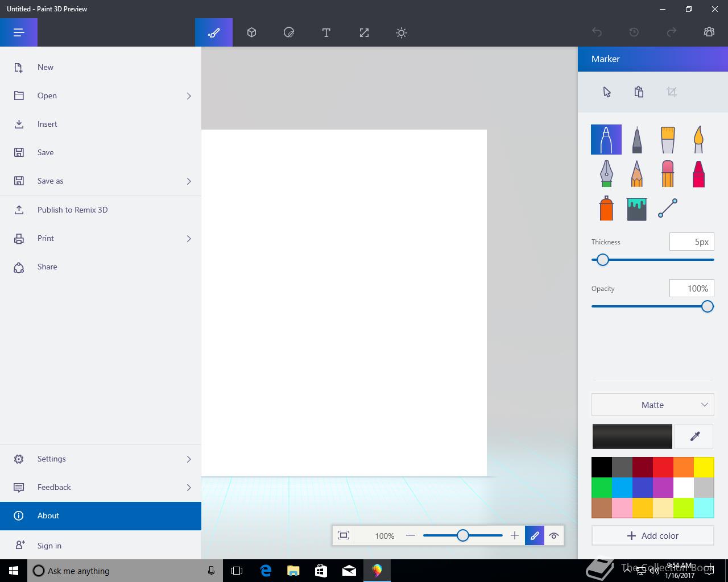Click the 100% zoom value
Screen dimensions: 728x582
coord(384,536)
